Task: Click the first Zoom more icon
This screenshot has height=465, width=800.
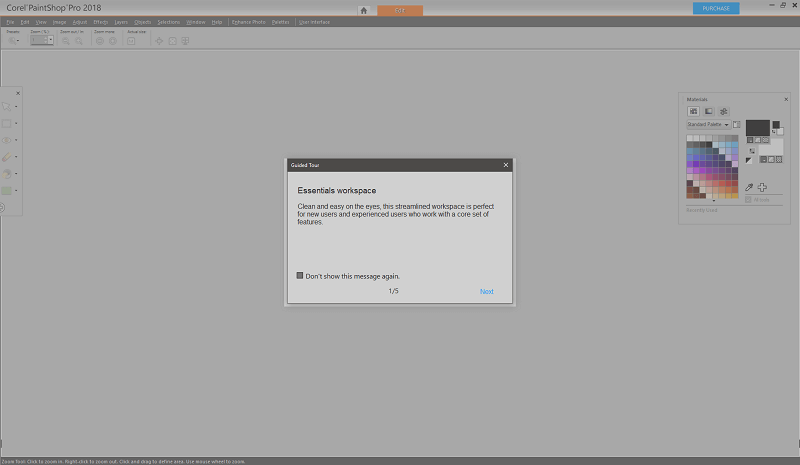Action: click(100, 41)
